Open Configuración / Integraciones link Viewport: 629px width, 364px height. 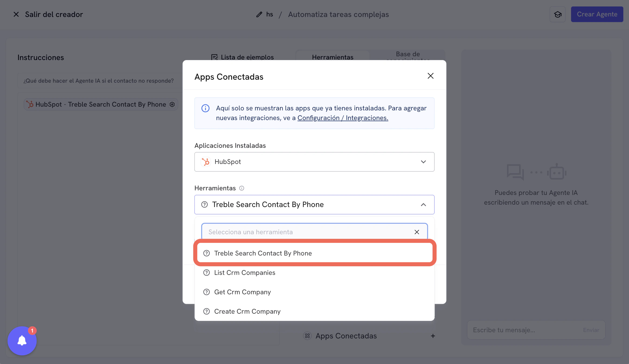pyautogui.click(x=343, y=118)
